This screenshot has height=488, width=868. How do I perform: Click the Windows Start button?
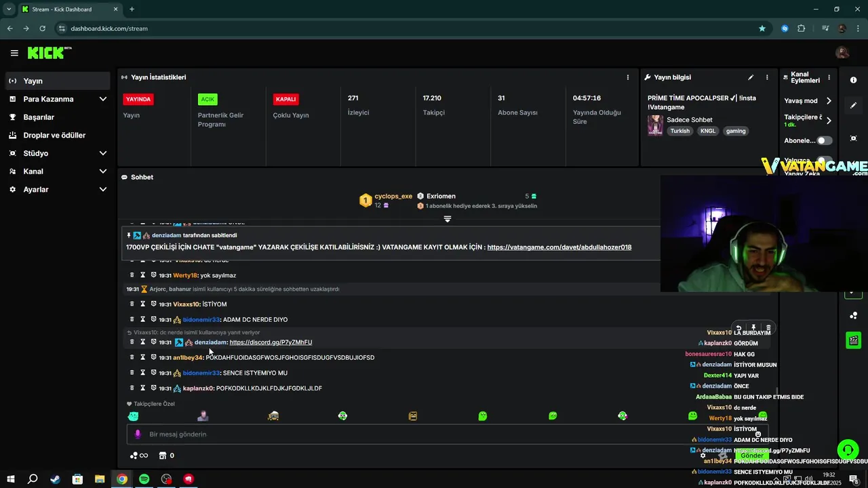[x=10, y=479]
